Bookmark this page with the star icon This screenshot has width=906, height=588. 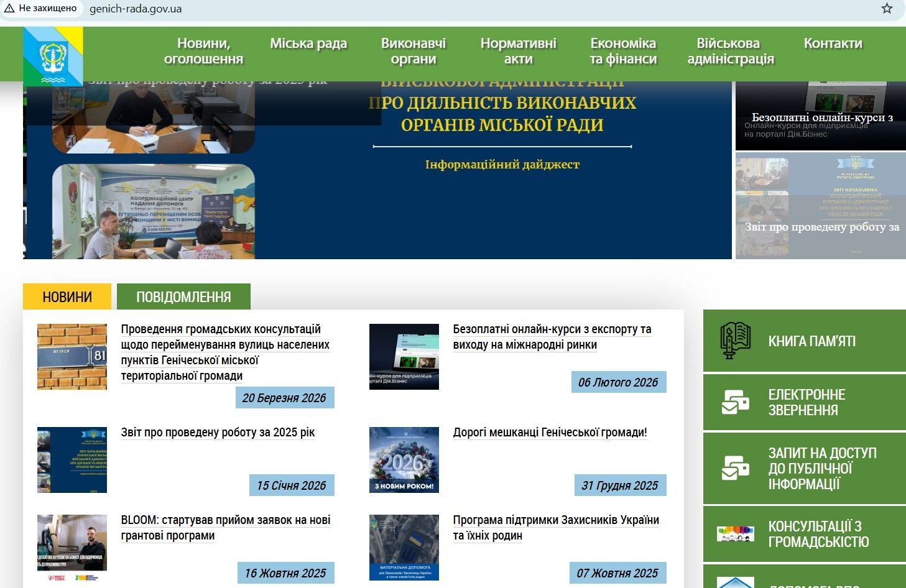click(887, 9)
